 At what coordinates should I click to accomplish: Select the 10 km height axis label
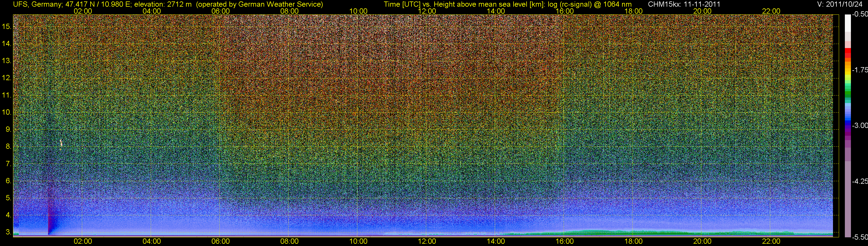(6, 112)
